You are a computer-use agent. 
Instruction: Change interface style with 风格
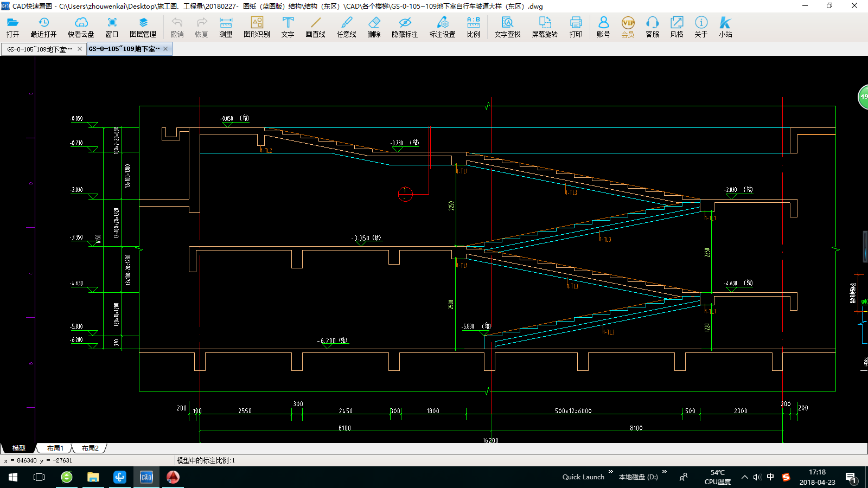tap(676, 27)
